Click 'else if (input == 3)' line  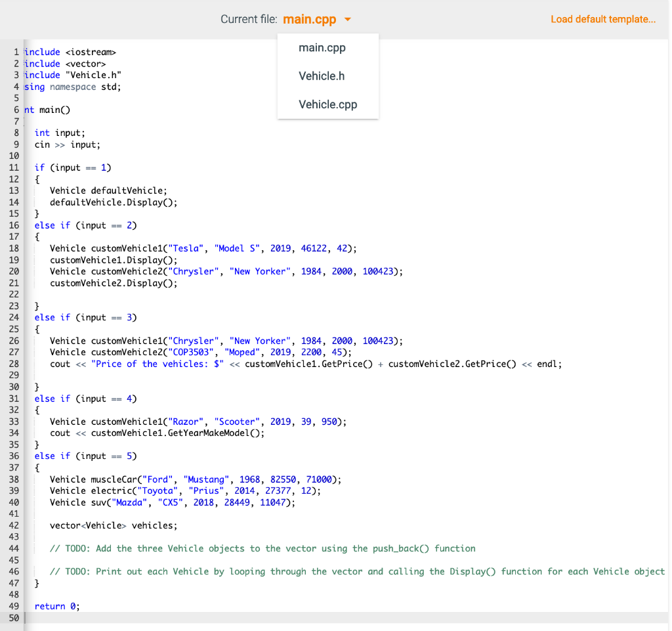click(x=86, y=317)
